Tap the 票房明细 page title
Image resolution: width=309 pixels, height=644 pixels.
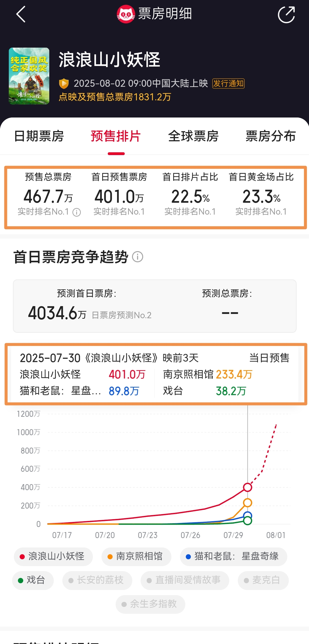165,14
